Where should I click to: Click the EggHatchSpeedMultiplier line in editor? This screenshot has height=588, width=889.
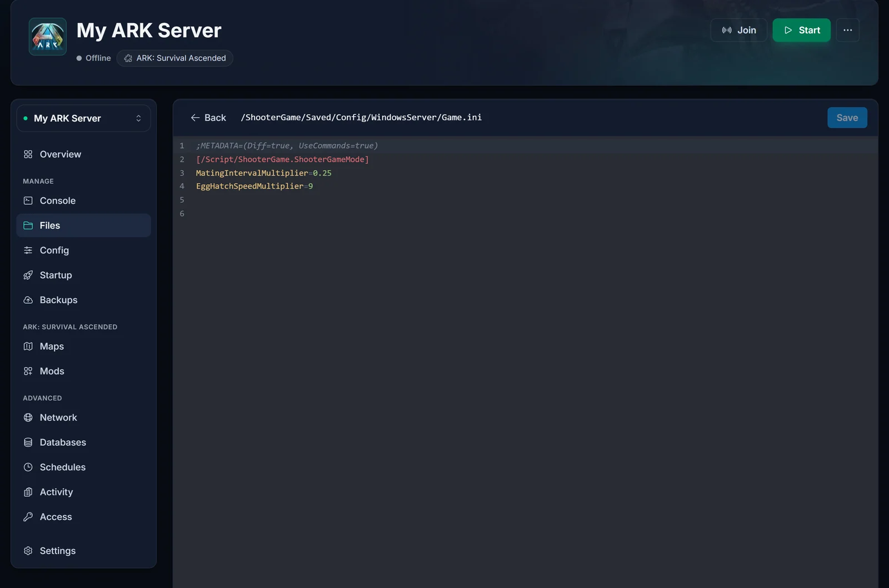click(254, 186)
